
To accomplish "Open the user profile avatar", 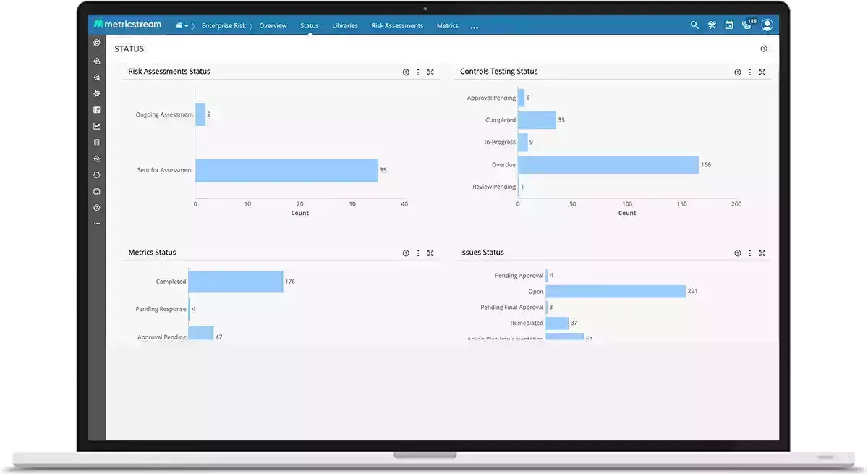I will tap(767, 25).
